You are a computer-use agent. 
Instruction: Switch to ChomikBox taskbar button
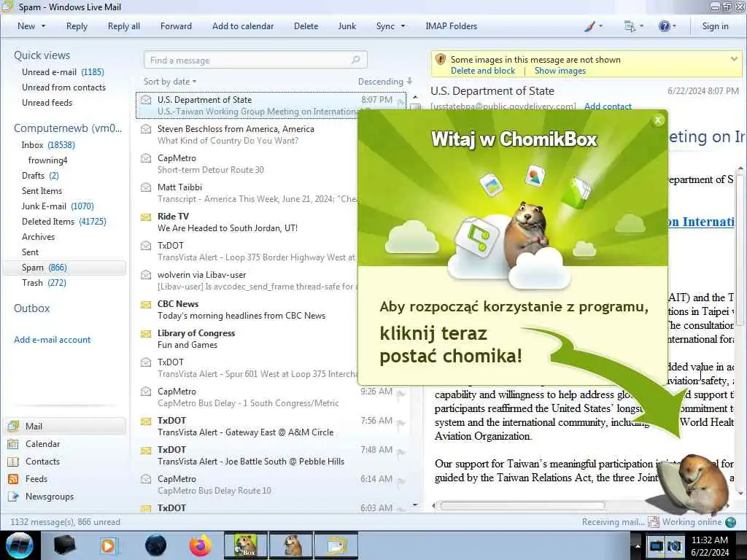[x=246, y=545]
